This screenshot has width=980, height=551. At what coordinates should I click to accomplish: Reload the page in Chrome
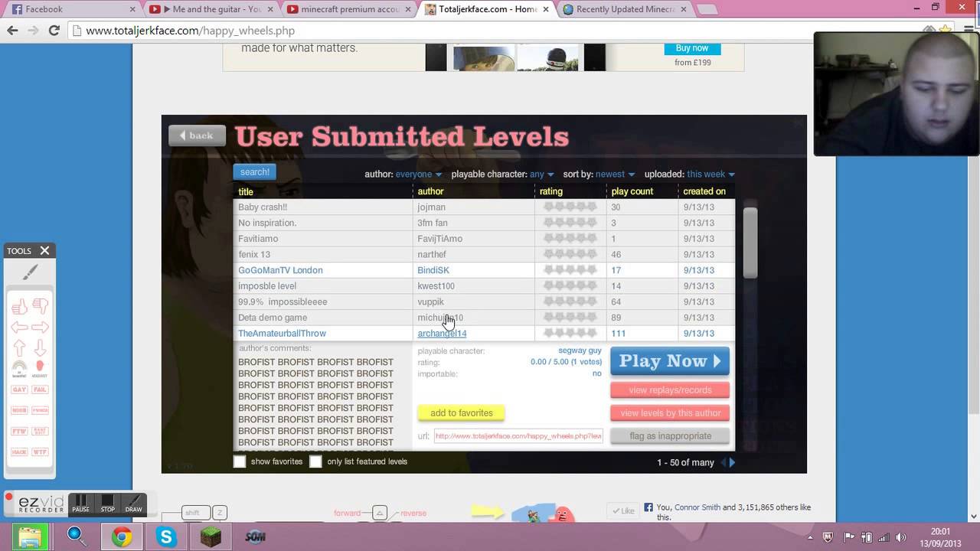click(54, 31)
